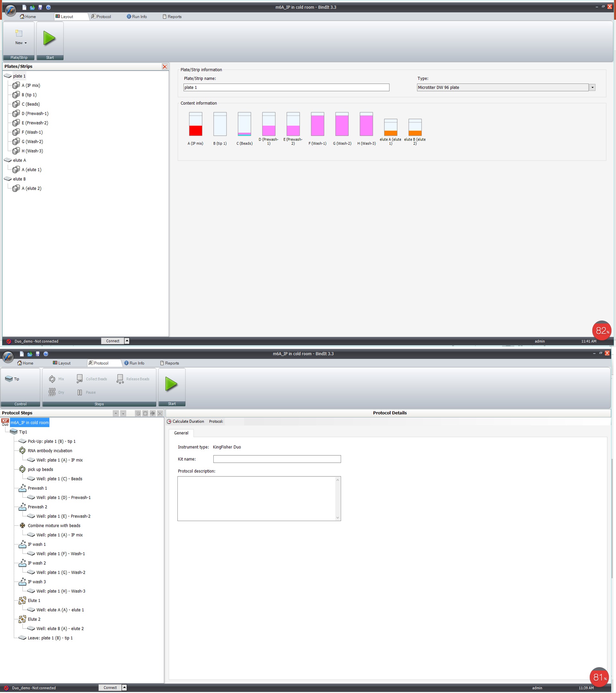The height and width of the screenshot is (693, 616).
Task: Select 'Combine mixture with beads' step
Action: click(x=54, y=526)
